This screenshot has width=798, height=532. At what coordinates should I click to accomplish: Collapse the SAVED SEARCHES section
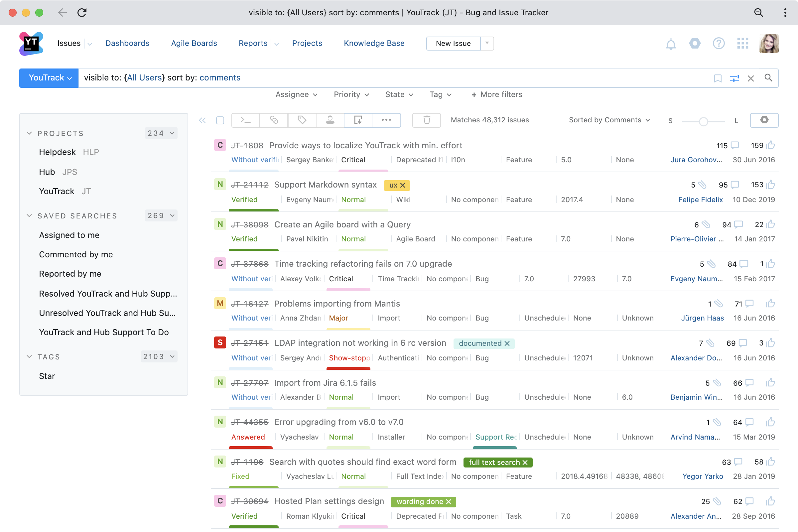[30, 216]
